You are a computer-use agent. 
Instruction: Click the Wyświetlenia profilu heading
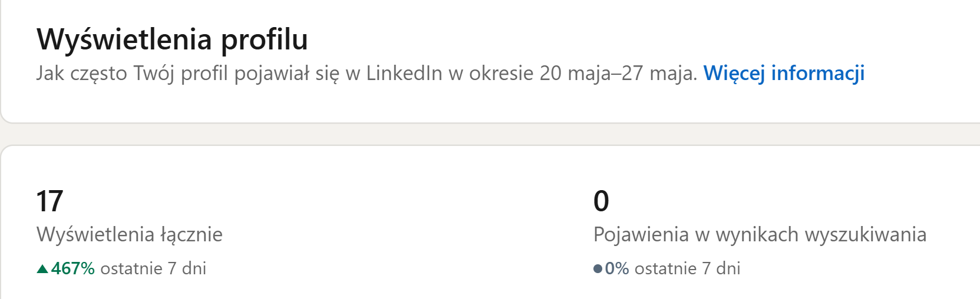pyautogui.click(x=172, y=39)
